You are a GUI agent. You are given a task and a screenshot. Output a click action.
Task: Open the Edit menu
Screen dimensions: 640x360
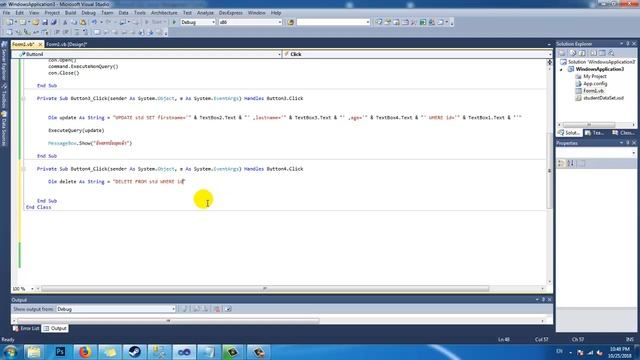20,13
